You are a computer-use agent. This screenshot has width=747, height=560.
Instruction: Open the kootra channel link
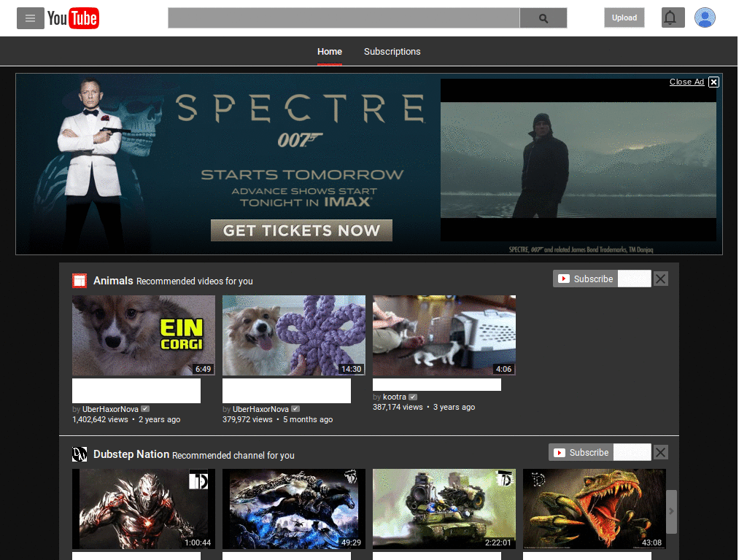click(395, 397)
